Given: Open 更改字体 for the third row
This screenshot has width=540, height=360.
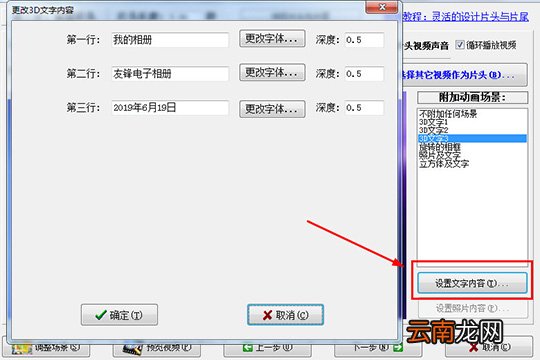Looking at the screenshot, I should pyautogui.click(x=272, y=109).
